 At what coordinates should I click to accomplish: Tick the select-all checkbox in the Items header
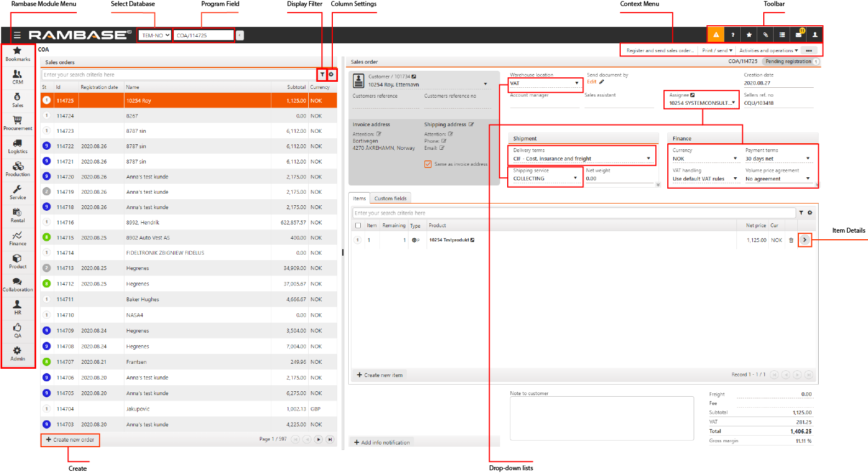(x=358, y=226)
